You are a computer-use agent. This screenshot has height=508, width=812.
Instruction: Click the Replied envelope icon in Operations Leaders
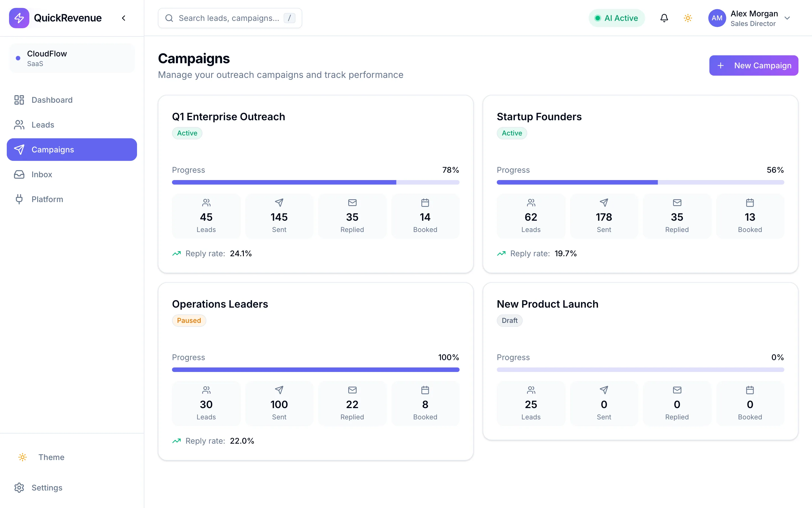pyautogui.click(x=352, y=390)
